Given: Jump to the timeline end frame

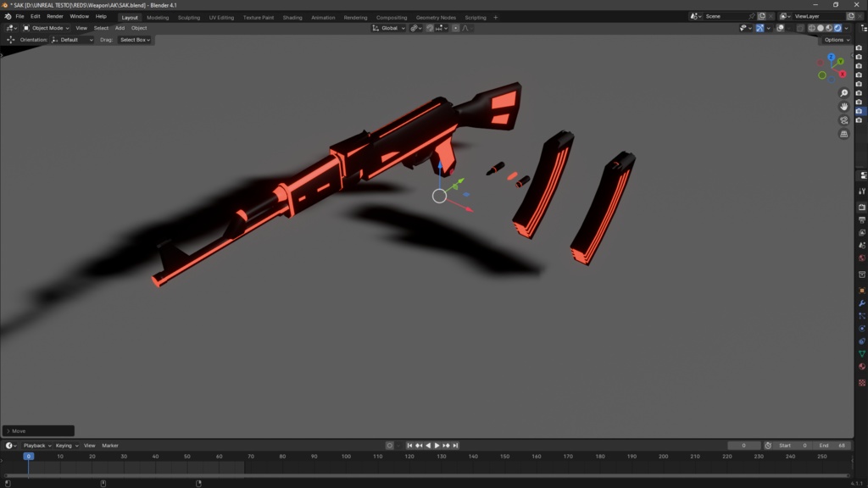Looking at the screenshot, I should 455,446.
